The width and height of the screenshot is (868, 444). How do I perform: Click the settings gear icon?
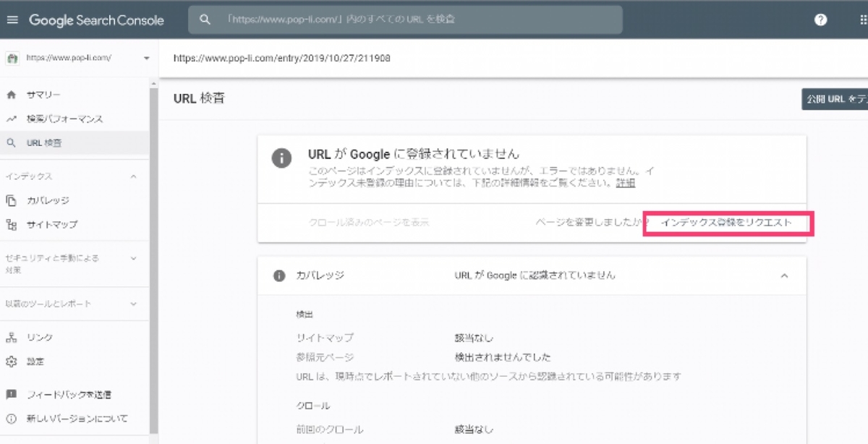pyautogui.click(x=11, y=361)
